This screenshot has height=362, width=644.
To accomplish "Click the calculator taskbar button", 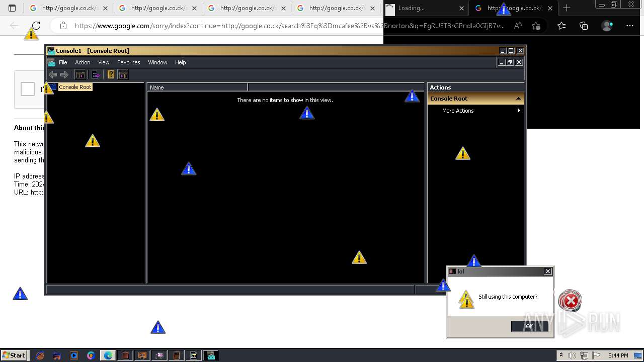I will (177, 355).
